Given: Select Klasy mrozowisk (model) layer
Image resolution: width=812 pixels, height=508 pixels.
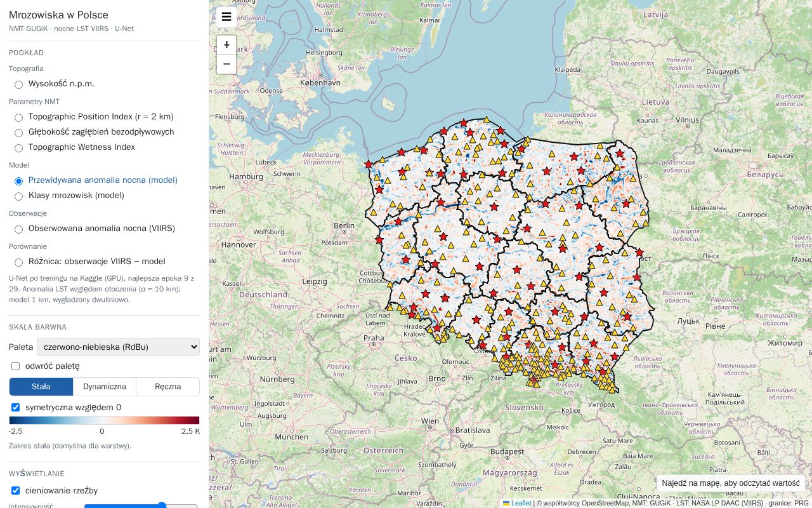Looking at the screenshot, I should 18,196.
